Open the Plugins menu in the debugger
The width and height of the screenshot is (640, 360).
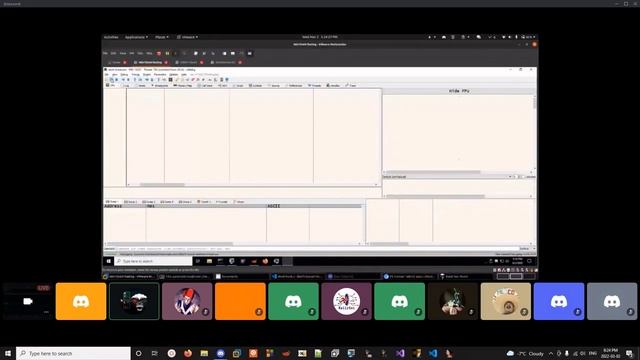click(147, 75)
